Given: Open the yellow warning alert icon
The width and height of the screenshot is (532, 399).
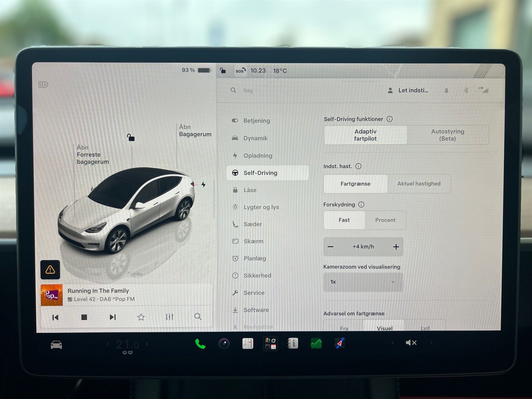Looking at the screenshot, I should click(50, 270).
